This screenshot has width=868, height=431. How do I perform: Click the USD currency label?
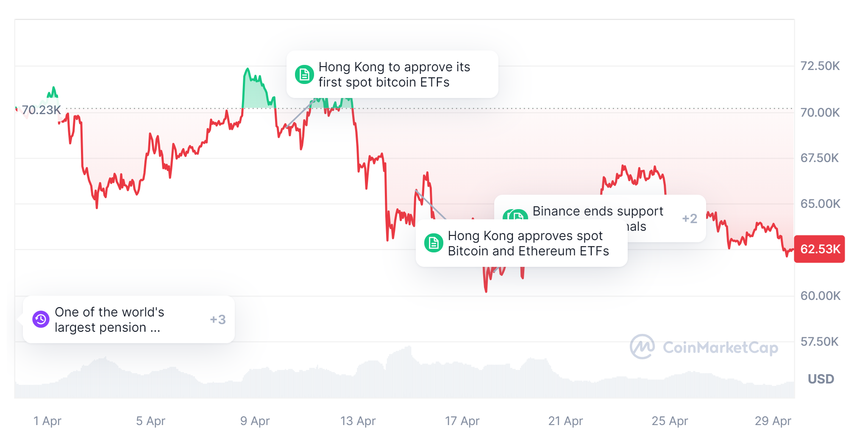821,379
